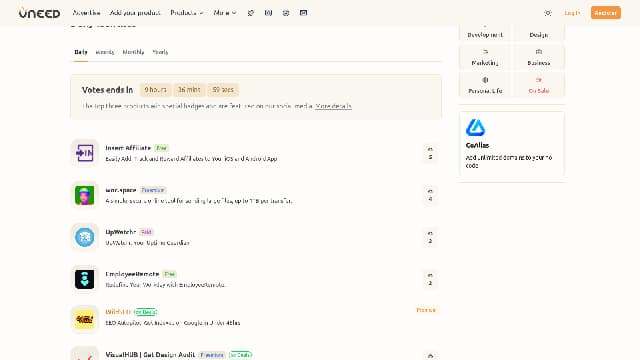Click the Free badge on Insert Affiliate

click(162, 148)
